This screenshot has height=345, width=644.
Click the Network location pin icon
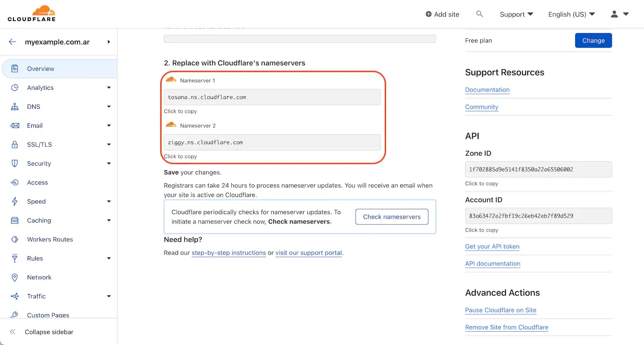click(x=15, y=278)
